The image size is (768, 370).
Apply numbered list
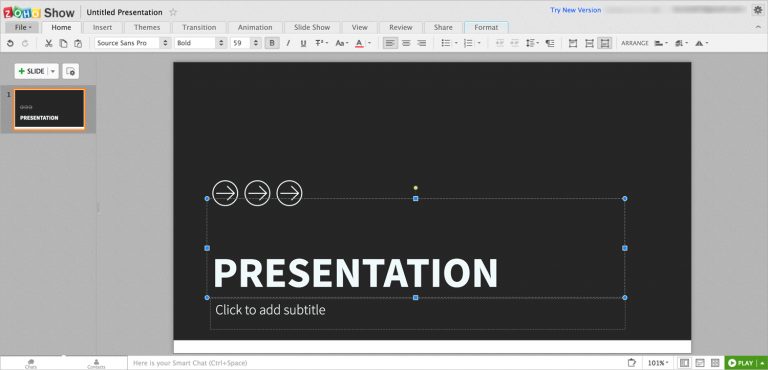[x=468, y=43]
